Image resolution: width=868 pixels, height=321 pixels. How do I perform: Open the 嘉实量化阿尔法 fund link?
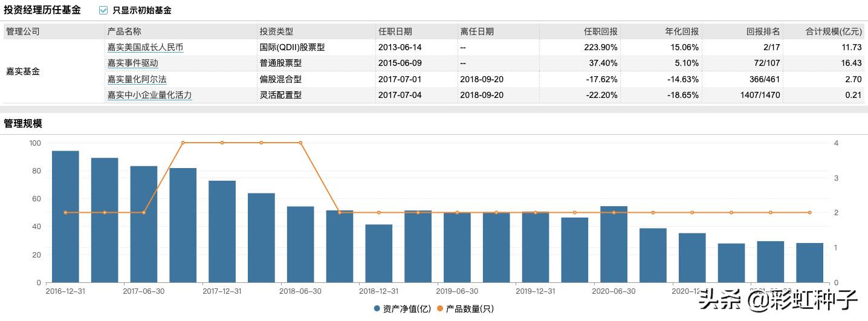click(x=137, y=79)
